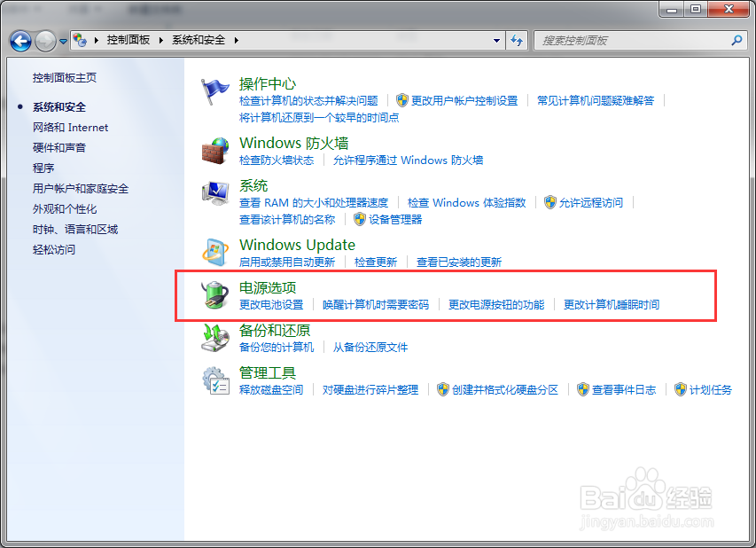Click 查看该计算机的名称 link
This screenshot has width=756, height=548.
point(287,220)
